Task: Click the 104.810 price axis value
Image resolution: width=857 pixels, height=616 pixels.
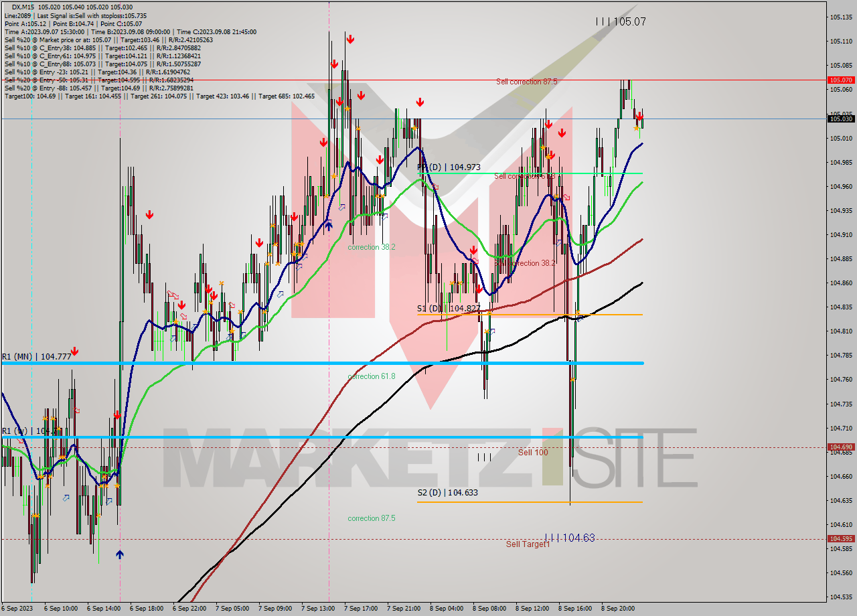Action: coord(841,331)
